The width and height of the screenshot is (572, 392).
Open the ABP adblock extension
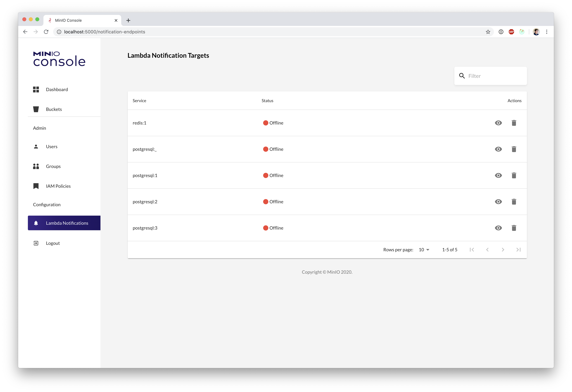[x=511, y=32]
